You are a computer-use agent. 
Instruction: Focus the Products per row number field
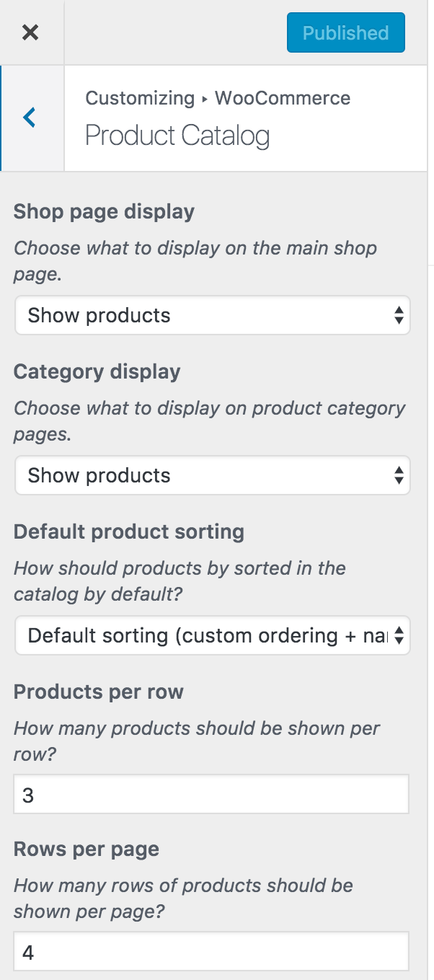click(x=211, y=795)
